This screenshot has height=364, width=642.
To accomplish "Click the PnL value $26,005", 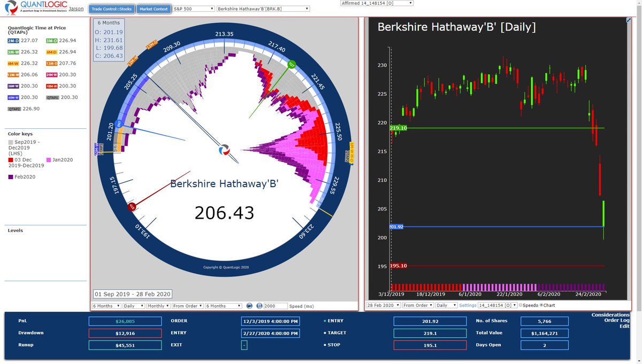I will pyautogui.click(x=125, y=321).
